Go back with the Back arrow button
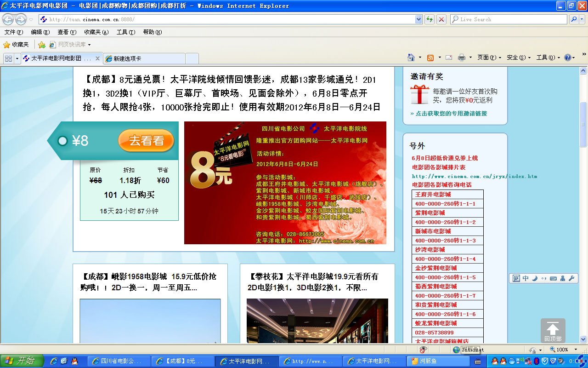The image size is (588, 368). pos(8,19)
